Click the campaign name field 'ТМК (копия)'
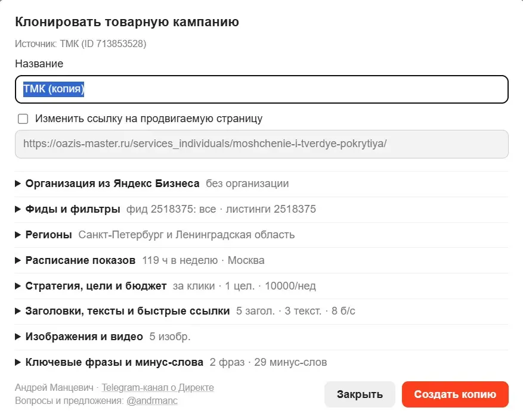The height and width of the screenshot is (420, 523). coord(261,89)
